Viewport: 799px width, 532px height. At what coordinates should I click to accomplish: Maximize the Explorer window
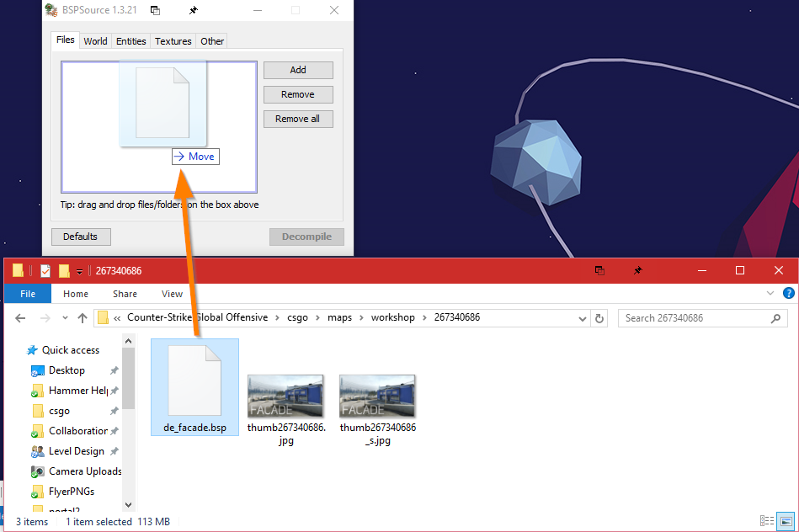[740, 270]
